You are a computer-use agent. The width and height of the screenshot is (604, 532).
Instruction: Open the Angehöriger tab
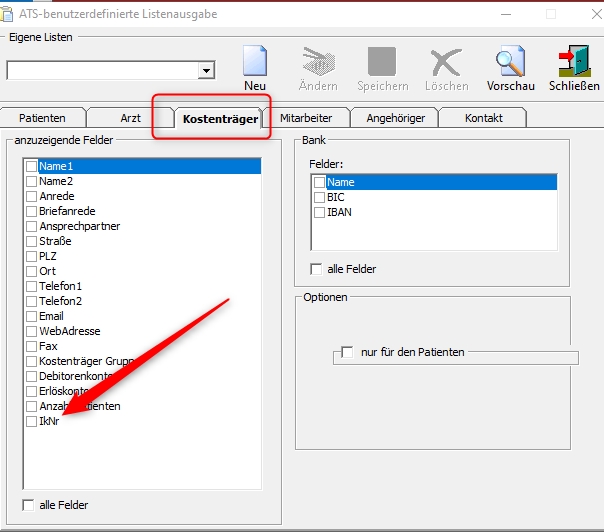tap(395, 118)
